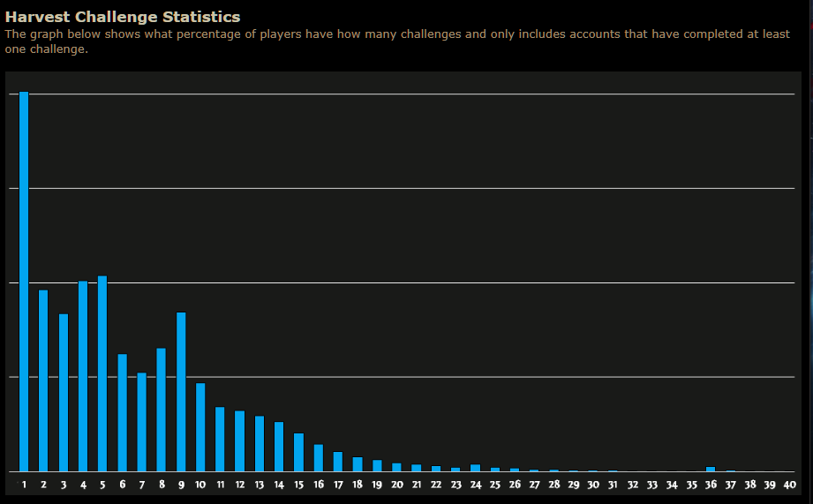Click x-axis label 36
The width and height of the screenshot is (813, 504).
click(711, 485)
